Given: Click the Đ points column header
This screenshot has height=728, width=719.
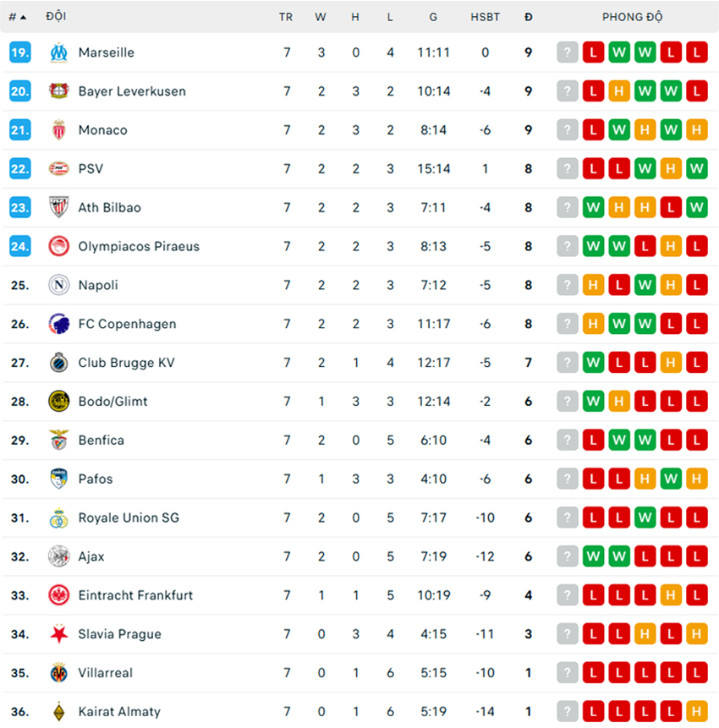Looking at the screenshot, I should coord(529,17).
